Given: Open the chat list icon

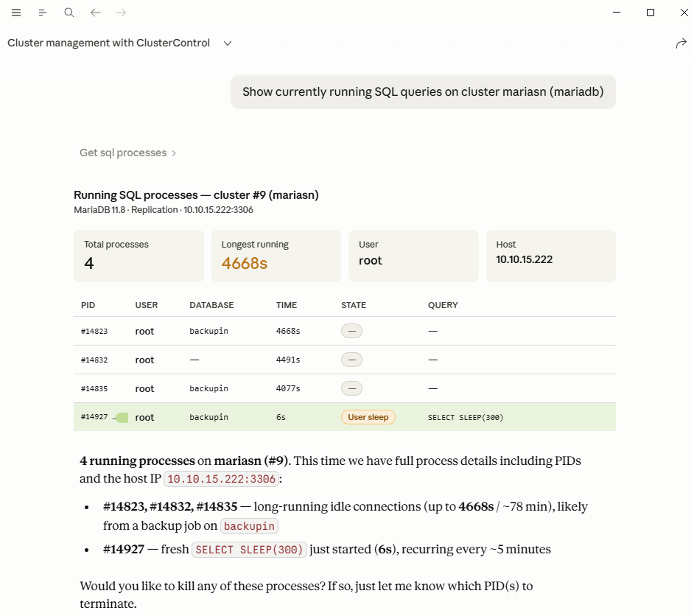Looking at the screenshot, I should (x=43, y=13).
